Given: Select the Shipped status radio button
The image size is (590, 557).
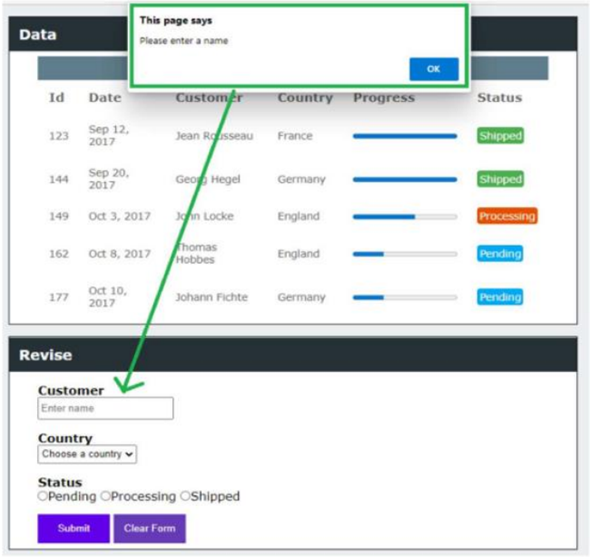Looking at the screenshot, I should [185, 496].
